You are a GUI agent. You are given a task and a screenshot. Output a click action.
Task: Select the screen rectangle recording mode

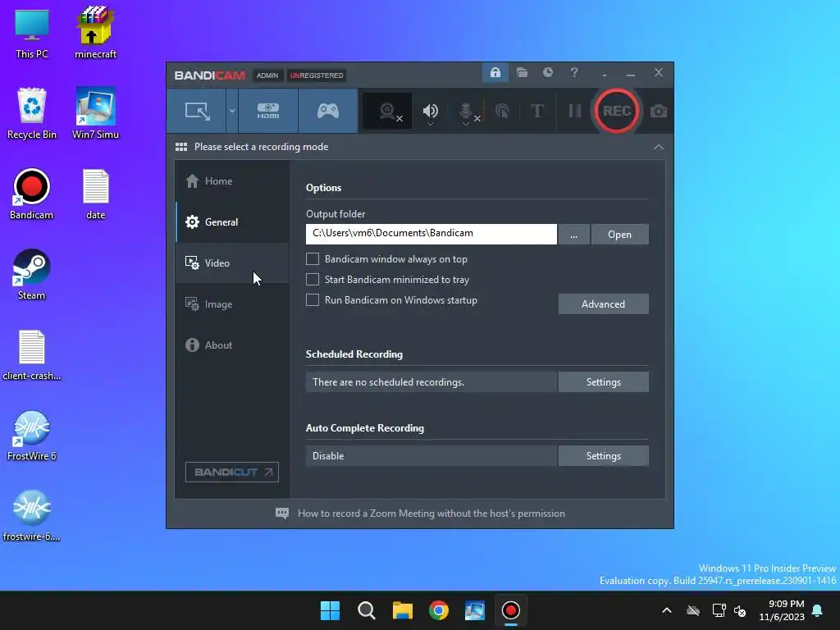pyautogui.click(x=197, y=111)
